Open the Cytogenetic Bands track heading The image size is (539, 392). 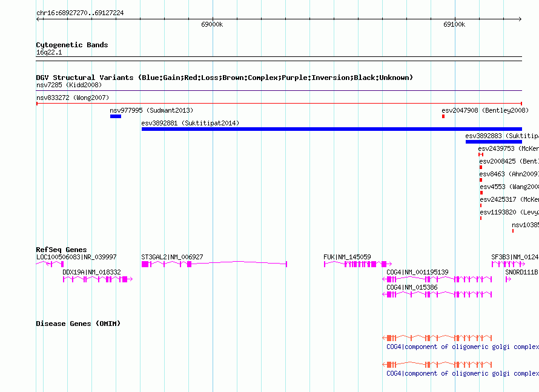click(72, 45)
